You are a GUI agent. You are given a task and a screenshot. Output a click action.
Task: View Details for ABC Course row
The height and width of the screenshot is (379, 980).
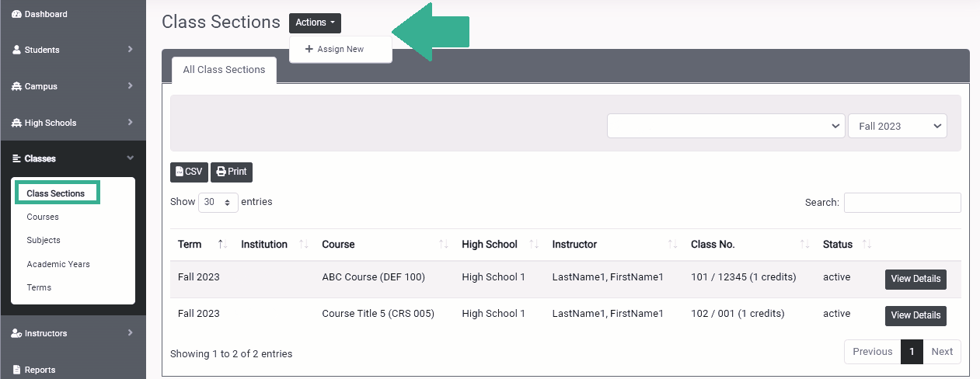click(x=915, y=279)
